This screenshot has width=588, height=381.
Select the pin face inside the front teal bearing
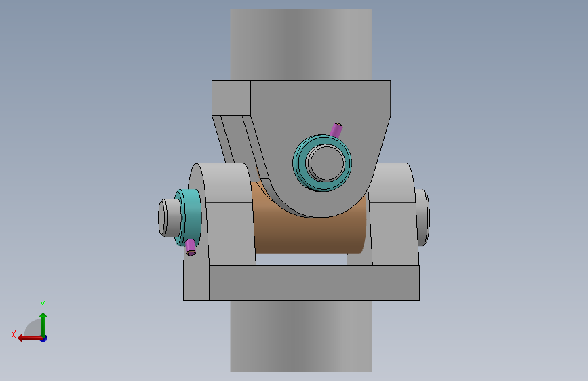click(327, 163)
